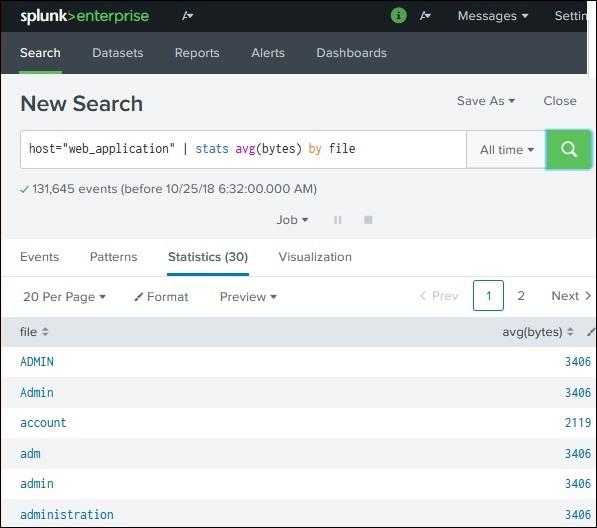Click the splunk>enterprise logo
The width and height of the screenshot is (597, 528).
85,16
